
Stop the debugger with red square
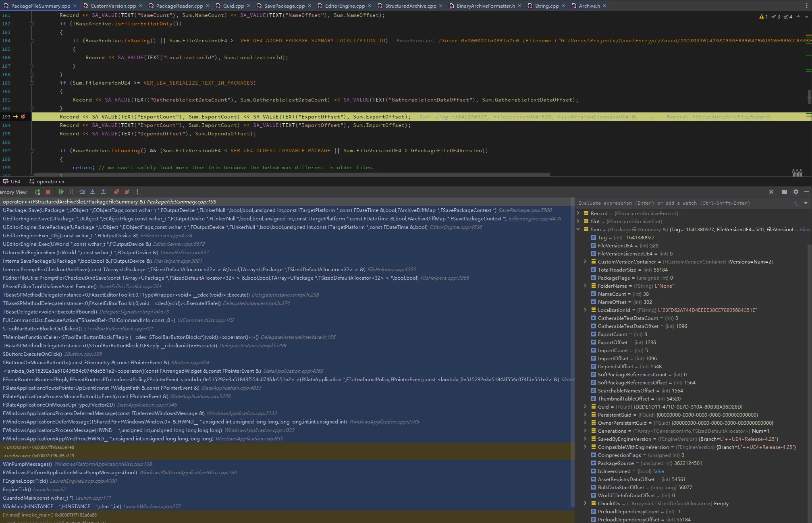coord(48,192)
